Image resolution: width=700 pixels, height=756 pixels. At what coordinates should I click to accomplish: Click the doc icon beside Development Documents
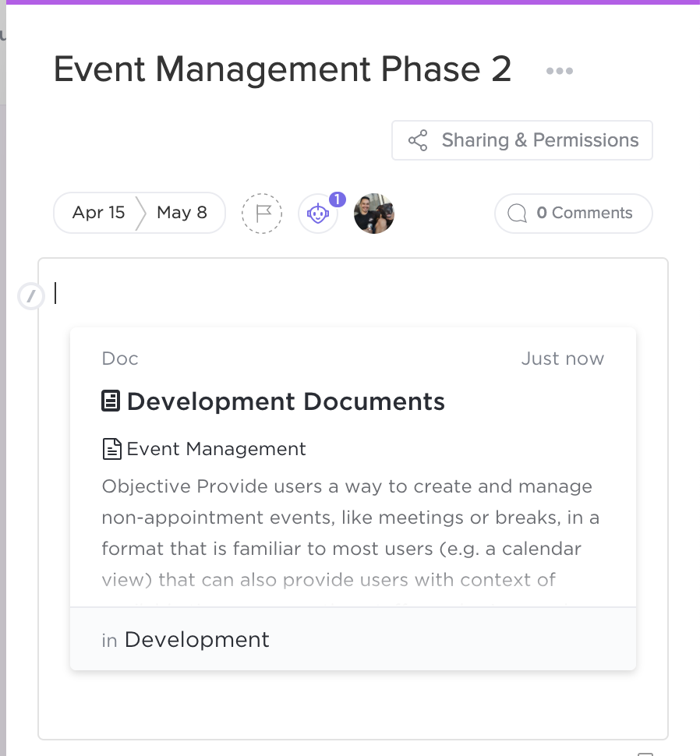point(111,401)
